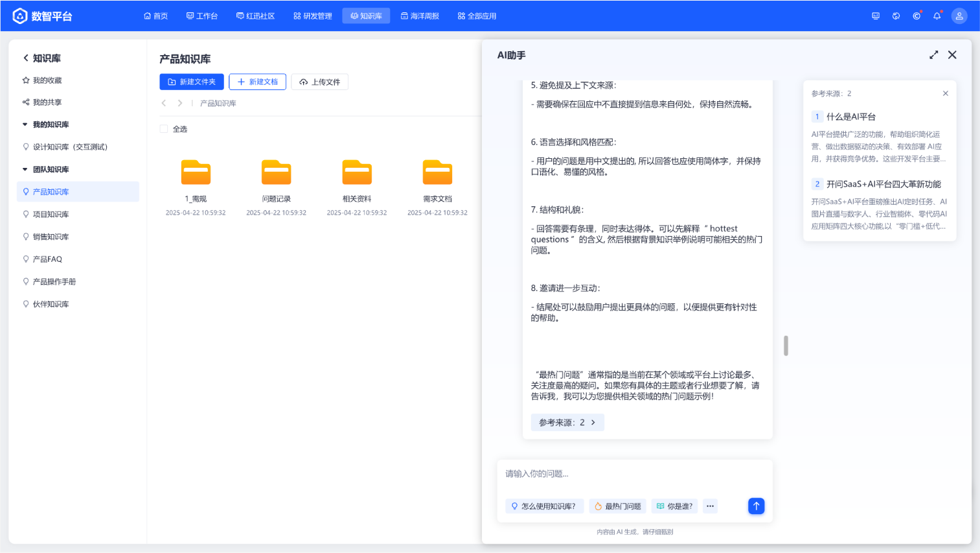
Task: Focus the 请输入你的问题 input field
Action: (635, 475)
